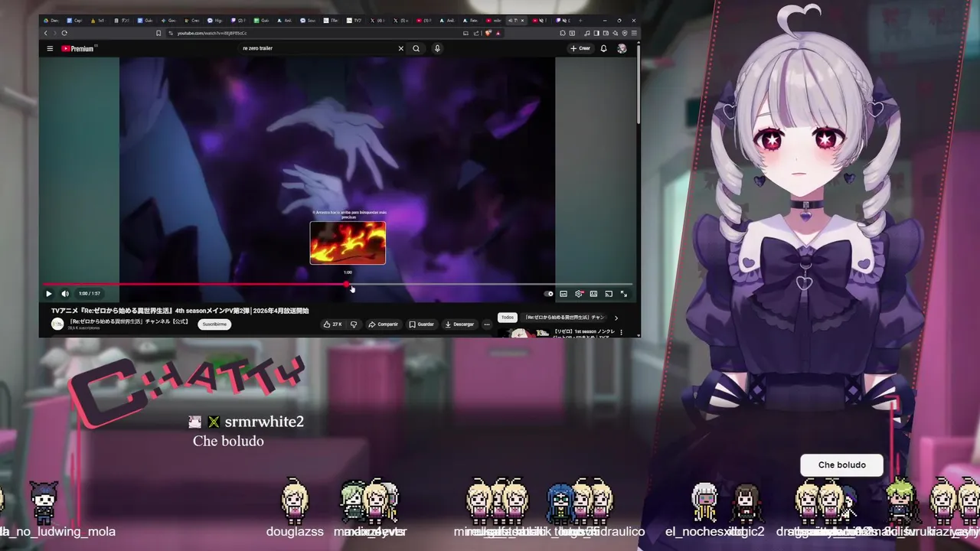Image resolution: width=980 pixels, height=551 pixels.
Task: Open more actions ellipsis under the video
Action: point(487,324)
